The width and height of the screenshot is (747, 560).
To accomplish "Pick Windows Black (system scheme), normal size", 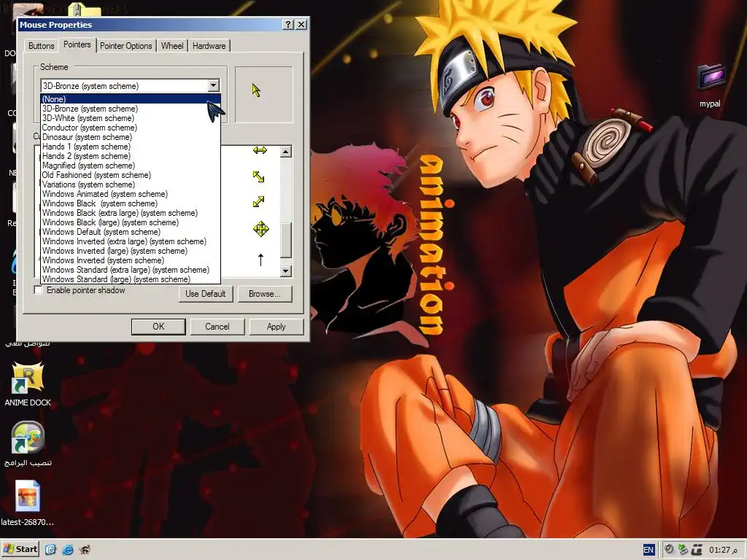I will coord(131,203).
